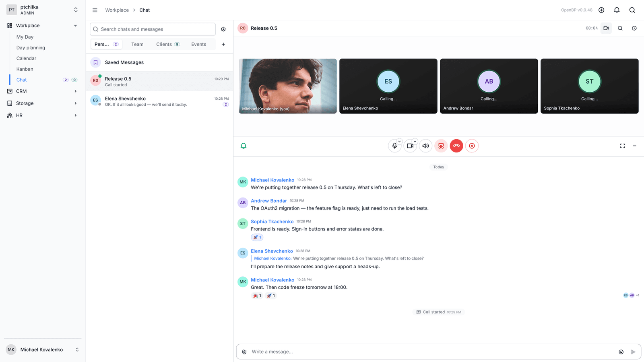Open the add new plus icon in top bar
Screen dimensions: 644x362
point(601,10)
